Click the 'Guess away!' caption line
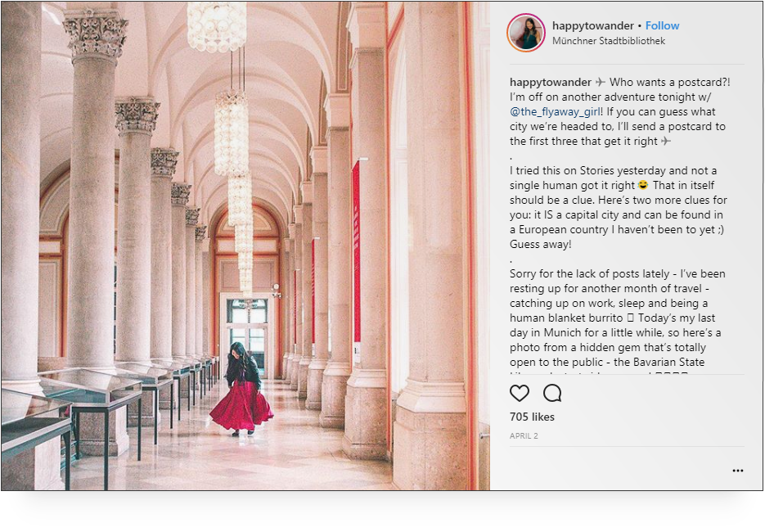 (540, 244)
